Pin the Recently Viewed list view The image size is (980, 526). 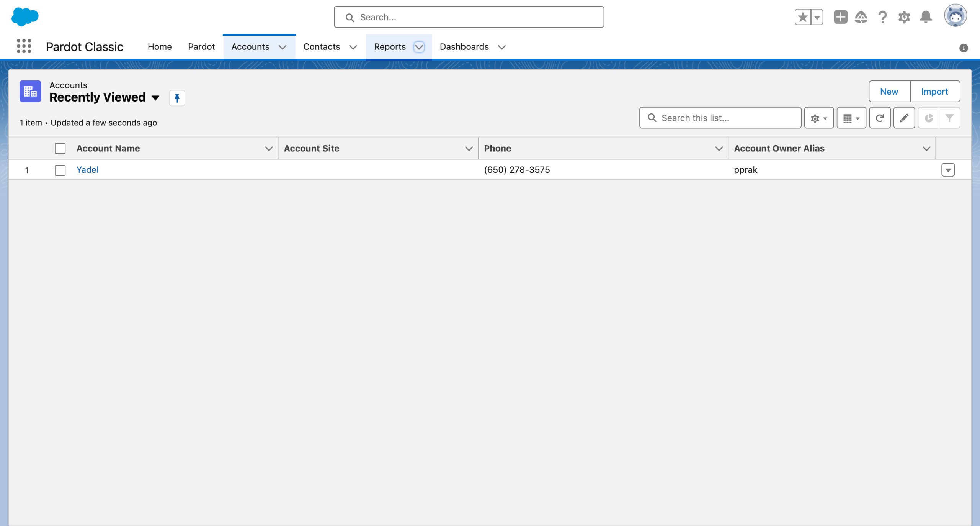pos(177,98)
